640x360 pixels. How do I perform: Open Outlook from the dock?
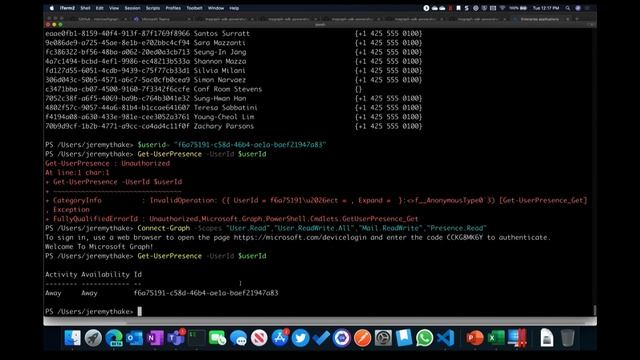[134, 338]
